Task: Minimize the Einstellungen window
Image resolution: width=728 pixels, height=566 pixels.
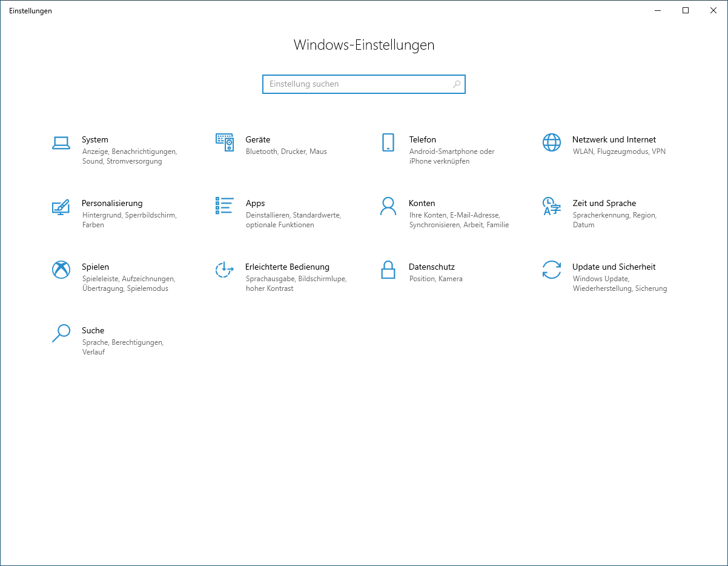Action: (x=658, y=10)
